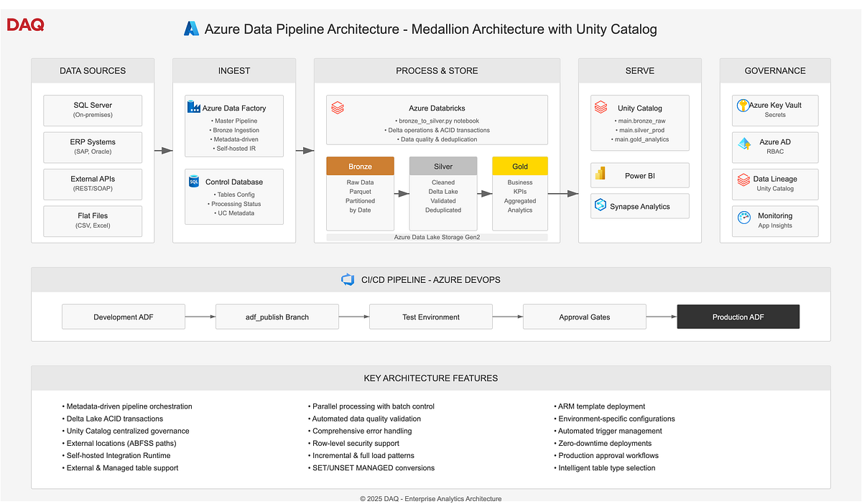Click the Azure DevOps icon in CI/CD header
This screenshot has width=862, height=504.
tap(348, 280)
